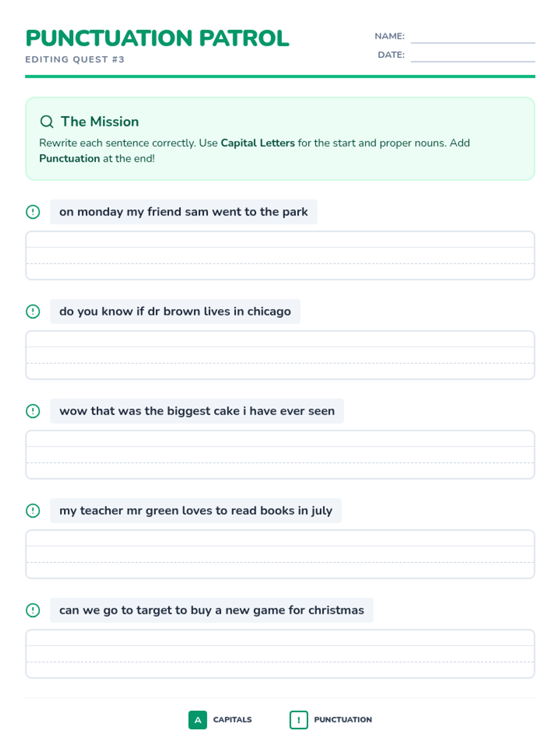Click the writing box under the July sentence
This screenshot has height=747, width=560.
coord(280,554)
